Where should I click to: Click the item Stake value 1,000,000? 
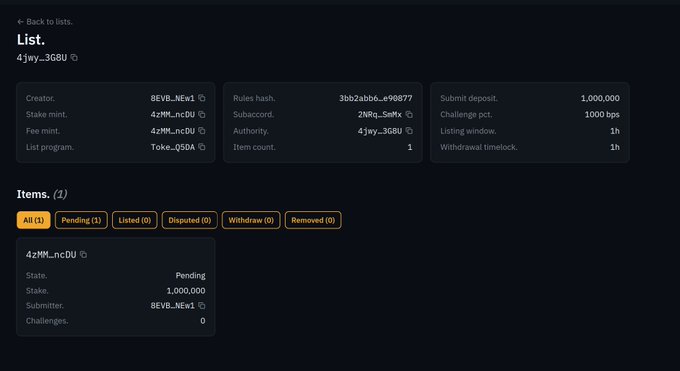tap(186, 291)
